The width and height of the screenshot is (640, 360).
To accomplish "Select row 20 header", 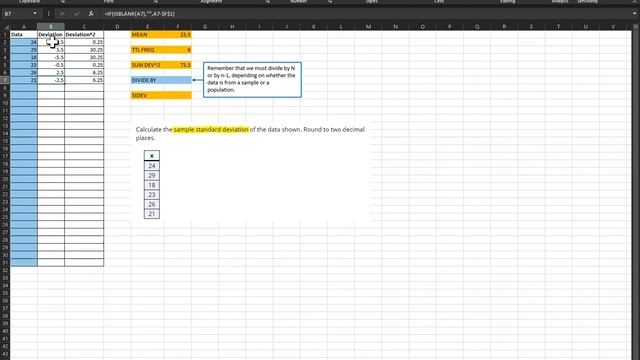I will 5,179.
